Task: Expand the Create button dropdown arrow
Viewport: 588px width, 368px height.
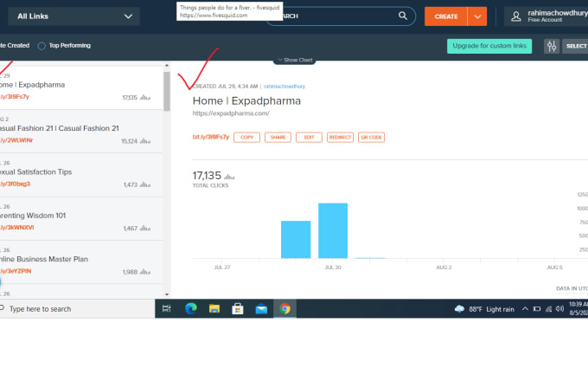Action: coord(477,16)
